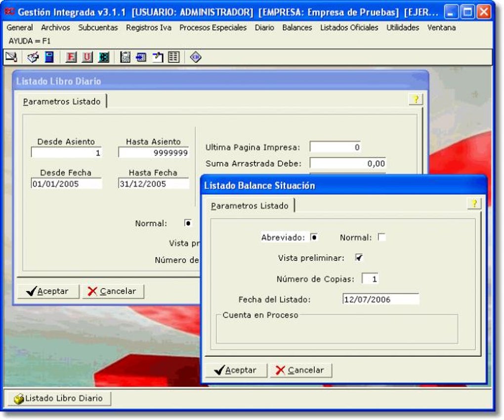Close the Gestión Integrada window
This screenshot has width=504, height=420.
pyautogui.click(x=483, y=12)
